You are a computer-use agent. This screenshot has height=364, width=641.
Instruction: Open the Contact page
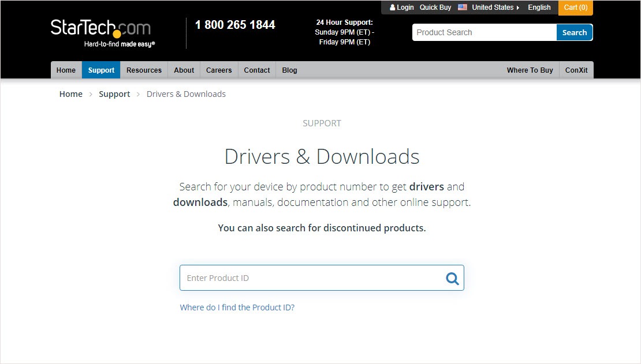coord(256,70)
